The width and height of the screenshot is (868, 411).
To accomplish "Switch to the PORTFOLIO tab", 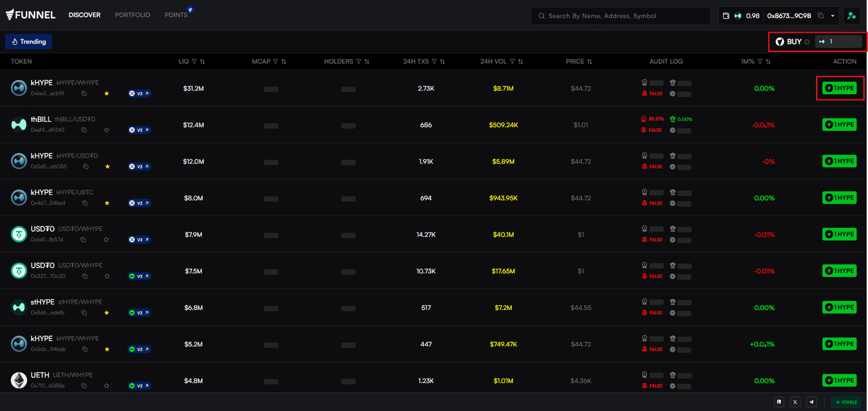I will 132,15.
